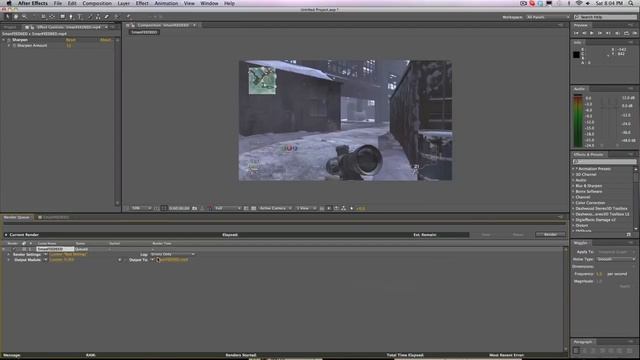Expand Render Settings row triangle

pos(9,254)
